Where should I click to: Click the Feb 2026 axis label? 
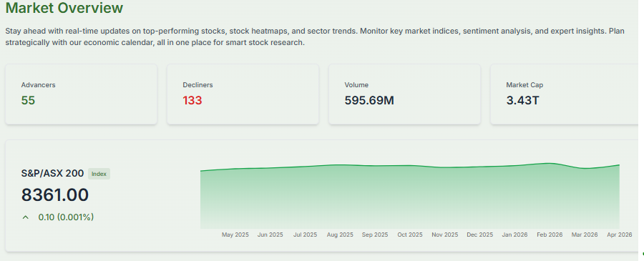tap(550, 235)
